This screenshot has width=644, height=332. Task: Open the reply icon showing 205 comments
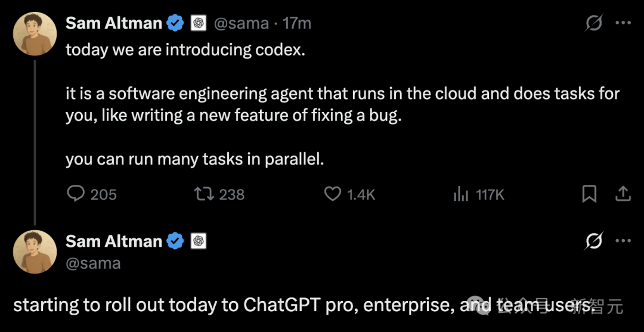pyautogui.click(x=76, y=194)
